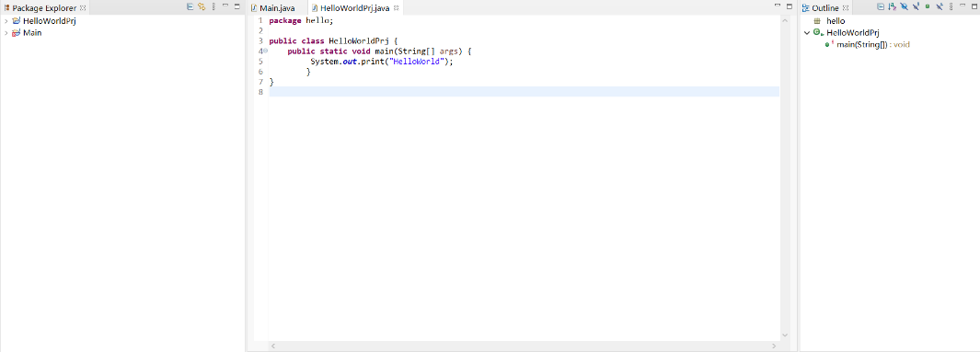Select the Package Explorer tab
980x352 pixels.
[x=44, y=8]
